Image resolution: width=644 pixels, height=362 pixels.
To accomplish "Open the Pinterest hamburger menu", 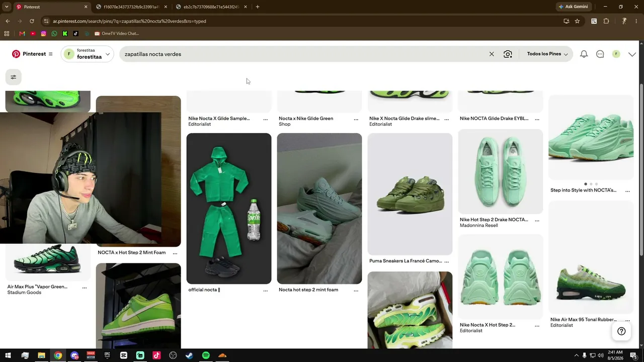I will click(50, 54).
